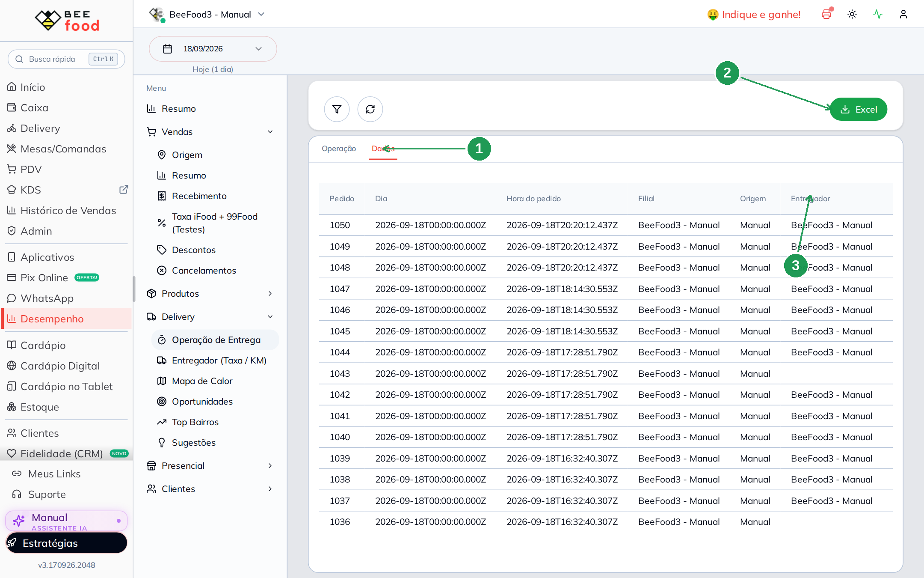The image size is (924, 578).
Task: Open the activity pulse icon
Action: click(878, 14)
